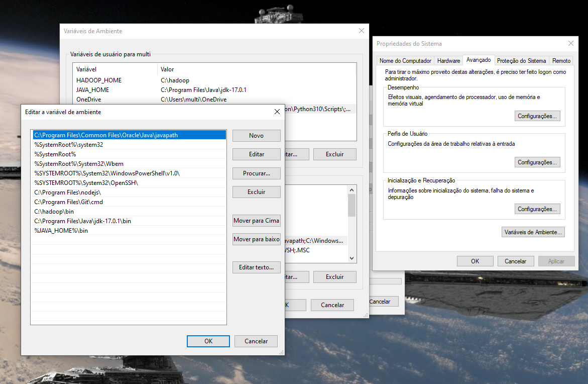Image resolution: width=588 pixels, height=384 pixels.
Task: Click Editar in the path editor
Action: pos(256,154)
